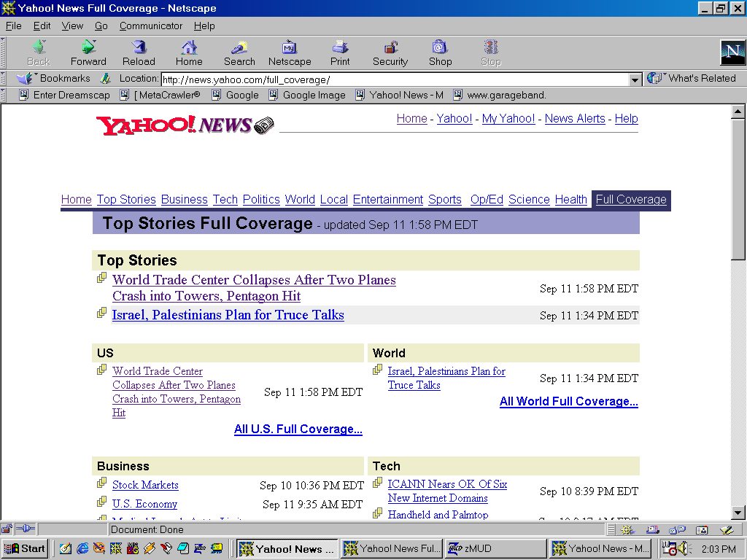This screenshot has height=560, width=747.
Task: Switch to the Tech news section
Action: (x=225, y=199)
